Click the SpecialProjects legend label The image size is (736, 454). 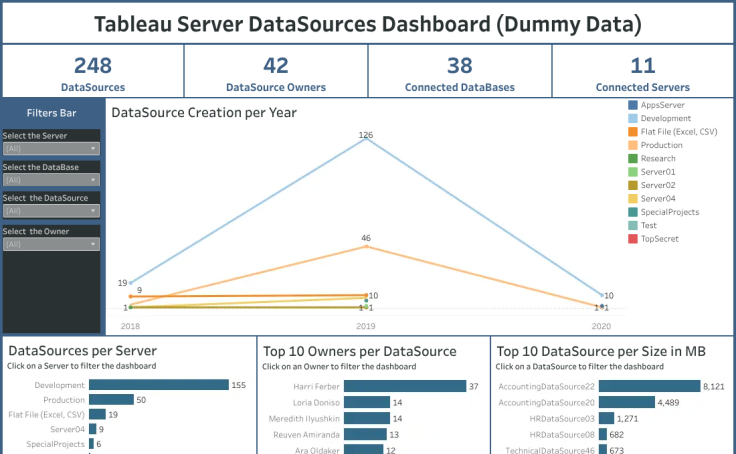pos(670,212)
